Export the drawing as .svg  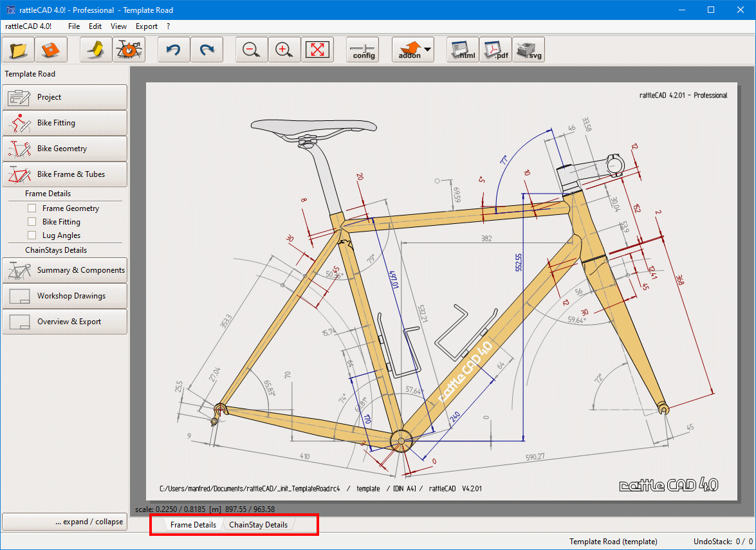coord(528,50)
